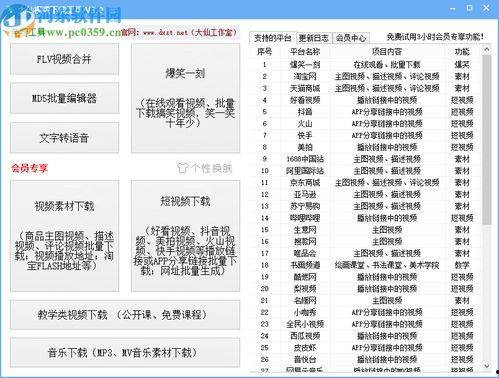Select the 哔哩哔哩 row in the list

click(365, 218)
